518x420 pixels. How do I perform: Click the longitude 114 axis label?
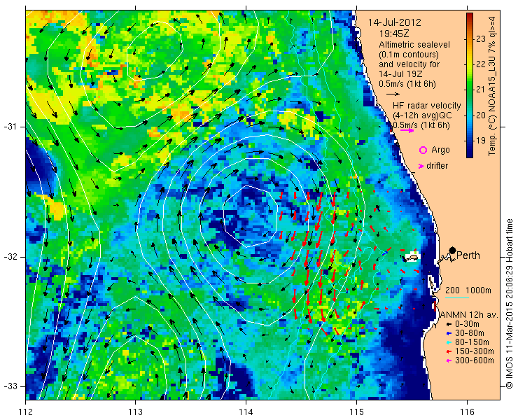point(246,412)
